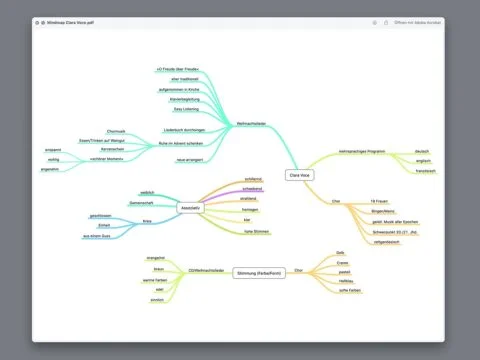Click the 'klar' branch label
Screen dimensions: 480x360
(247, 220)
